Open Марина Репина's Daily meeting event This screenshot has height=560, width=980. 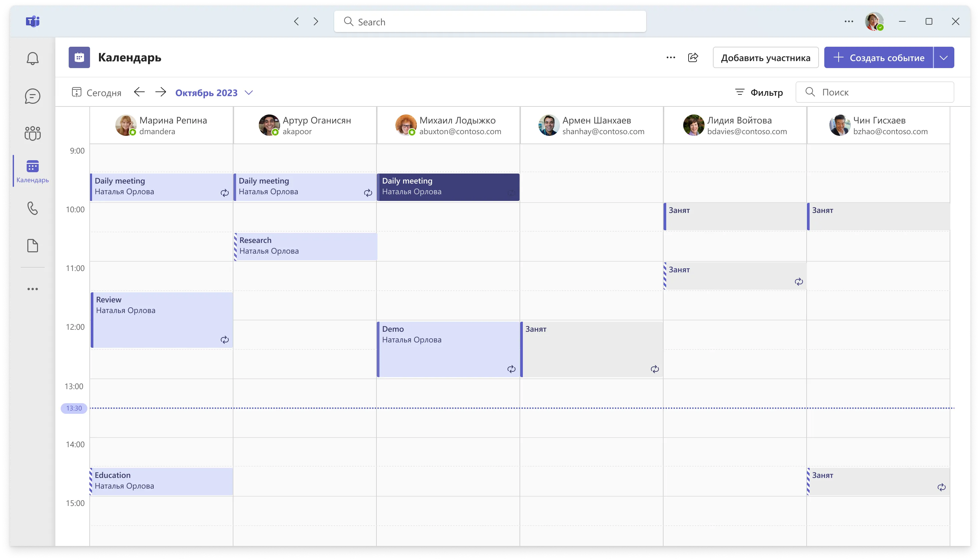[161, 187]
